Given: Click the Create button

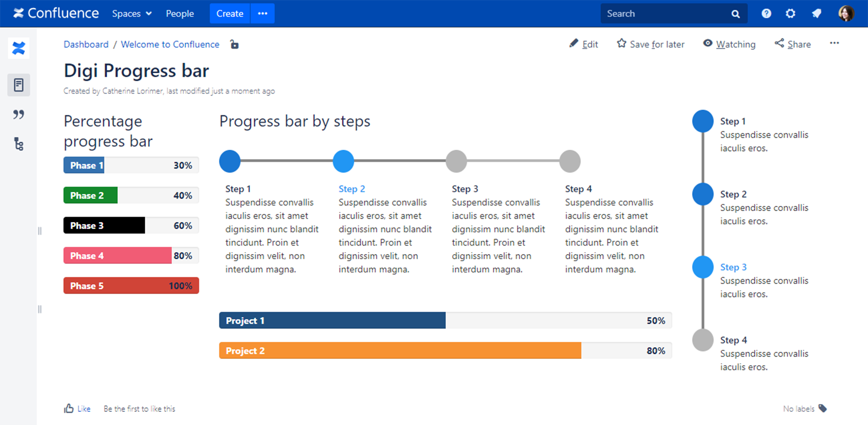Looking at the screenshot, I should (x=230, y=14).
